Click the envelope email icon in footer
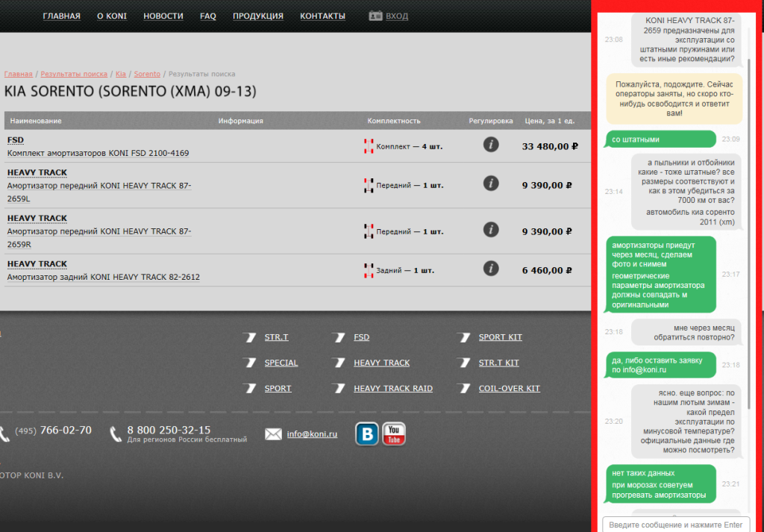The image size is (764, 532). pos(273,434)
